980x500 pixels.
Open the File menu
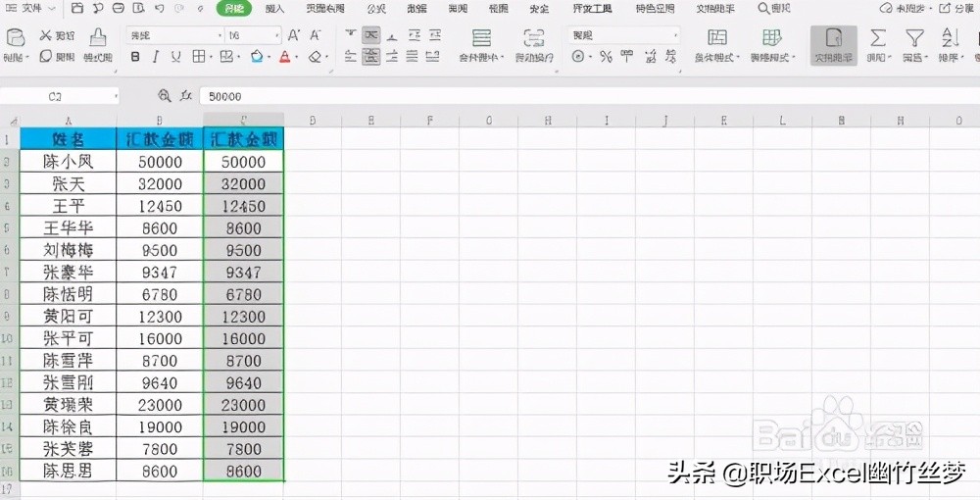(25, 9)
